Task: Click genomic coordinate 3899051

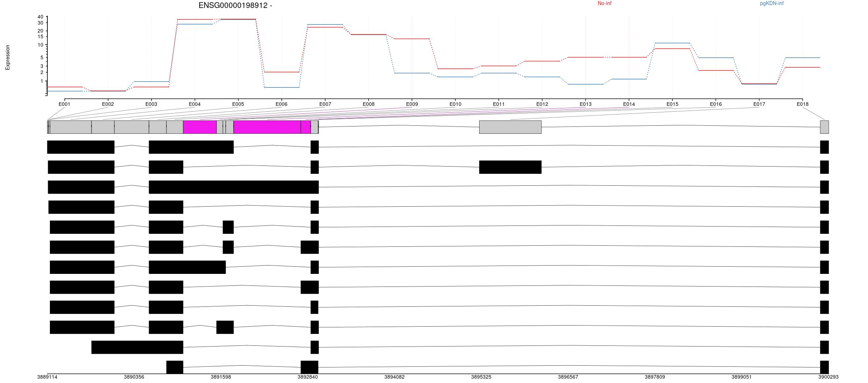Action: [x=742, y=377]
